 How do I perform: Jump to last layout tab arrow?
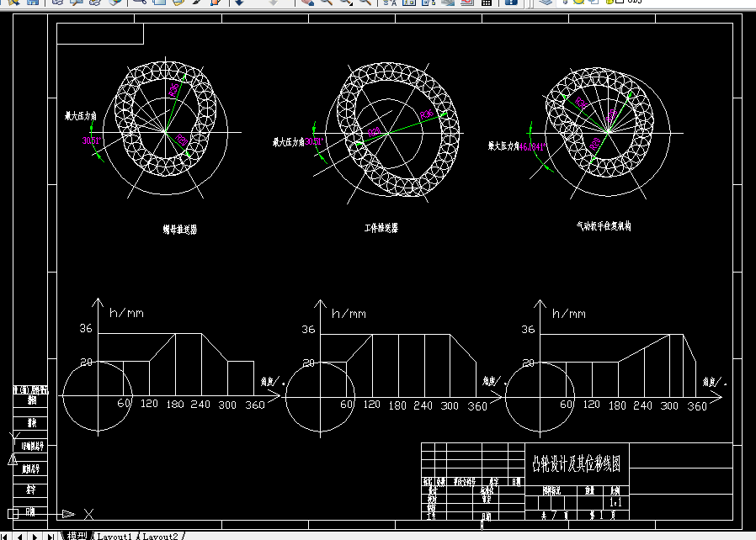51,536
